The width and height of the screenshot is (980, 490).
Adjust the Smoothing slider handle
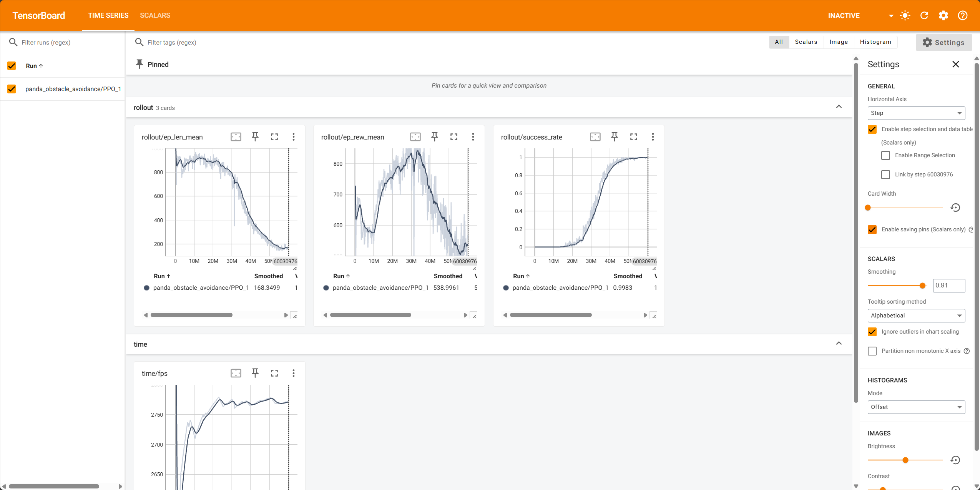point(922,286)
